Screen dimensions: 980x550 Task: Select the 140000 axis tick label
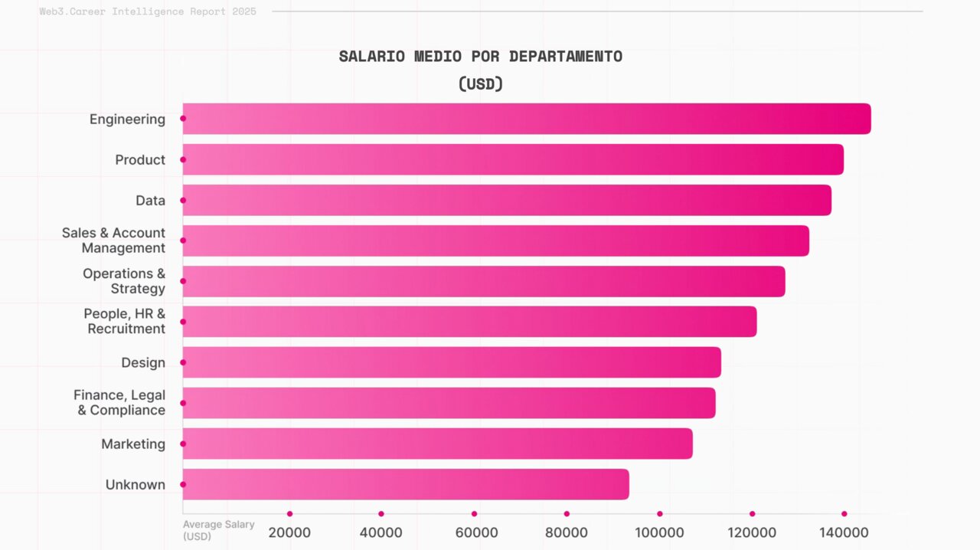pos(844,532)
